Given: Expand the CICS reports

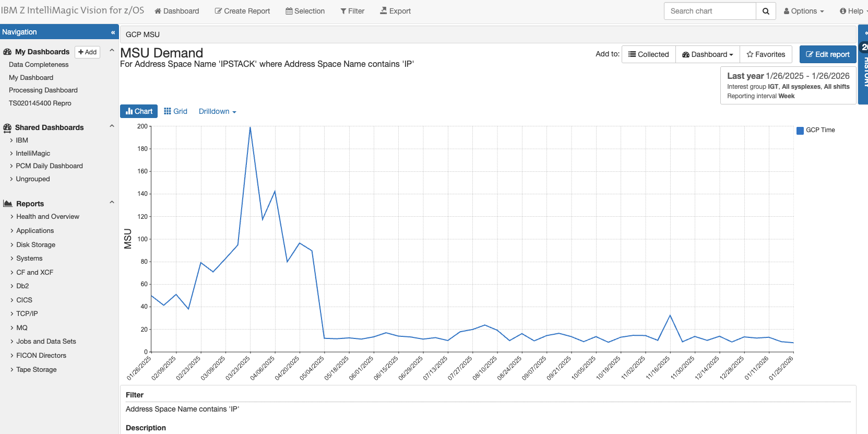Looking at the screenshot, I should (24, 300).
